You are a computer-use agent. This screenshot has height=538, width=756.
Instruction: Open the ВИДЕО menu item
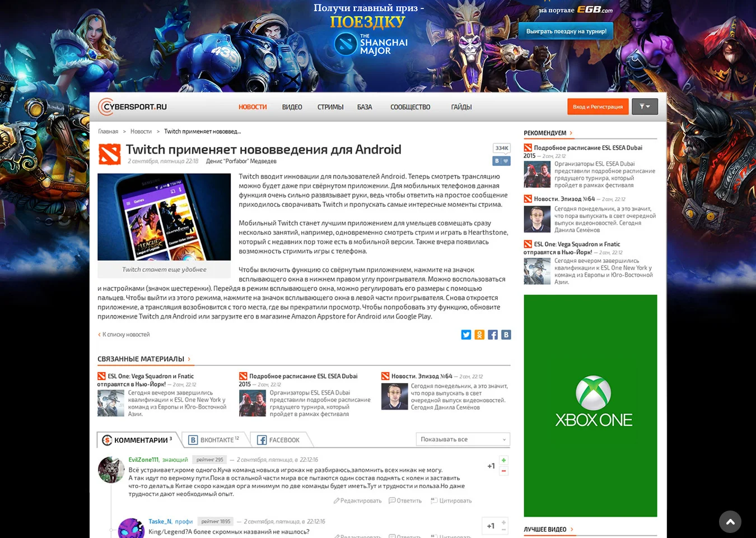[x=292, y=107]
